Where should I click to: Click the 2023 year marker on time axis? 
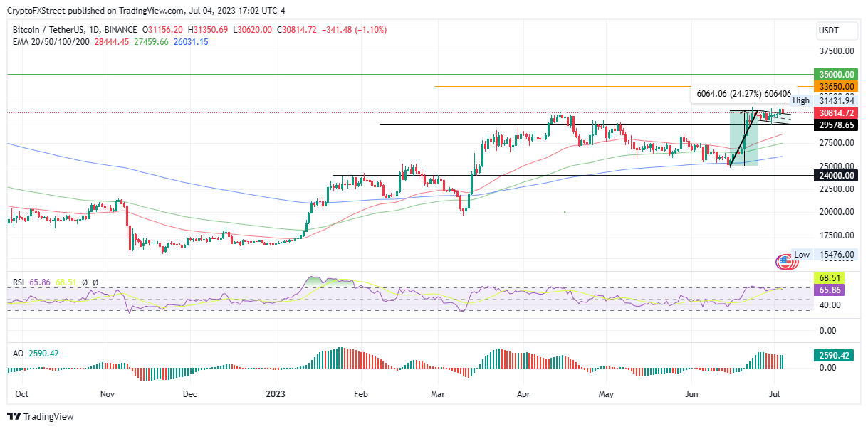click(x=274, y=393)
